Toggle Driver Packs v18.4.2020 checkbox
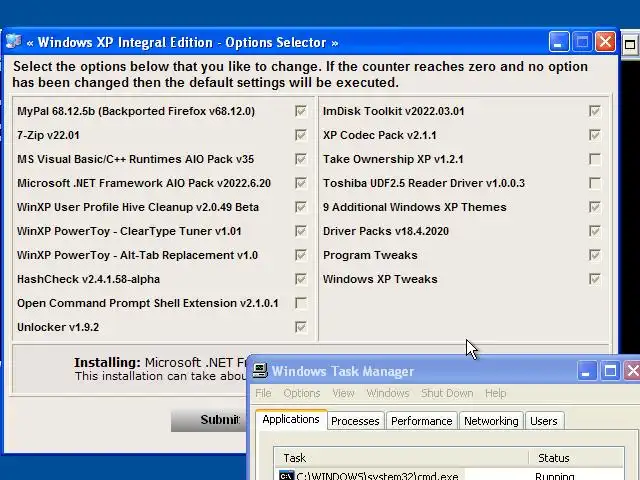640x480 pixels. 595,231
